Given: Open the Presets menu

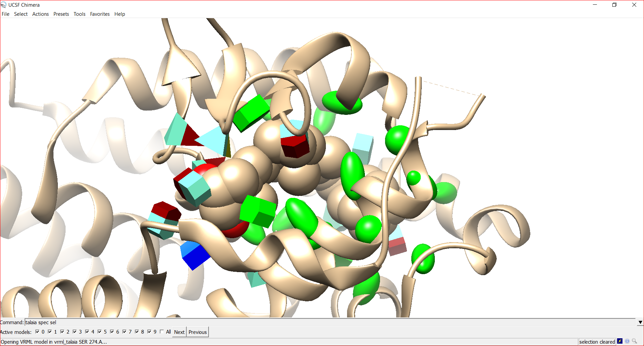Looking at the screenshot, I should click(61, 14).
